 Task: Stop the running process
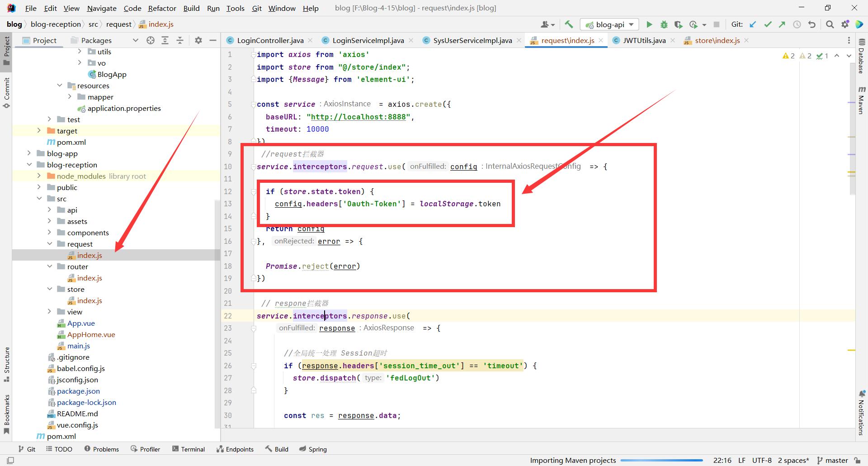(x=717, y=24)
